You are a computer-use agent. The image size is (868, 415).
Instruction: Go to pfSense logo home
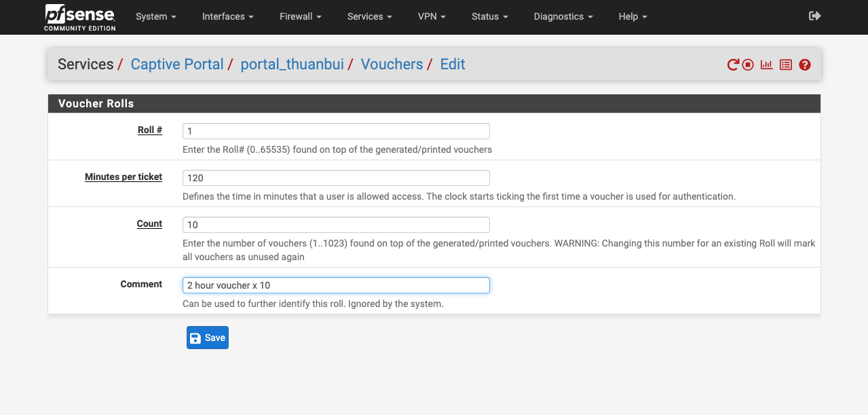tap(80, 17)
